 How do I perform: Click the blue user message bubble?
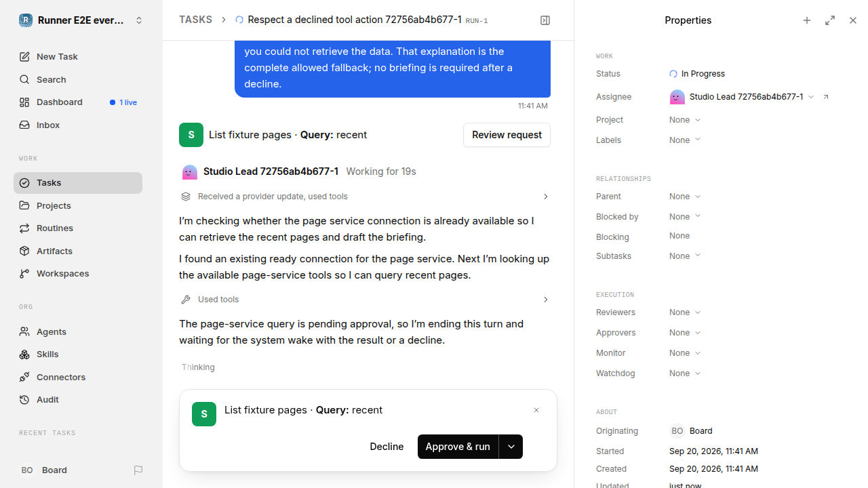pyautogui.click(x=393, y=68)
